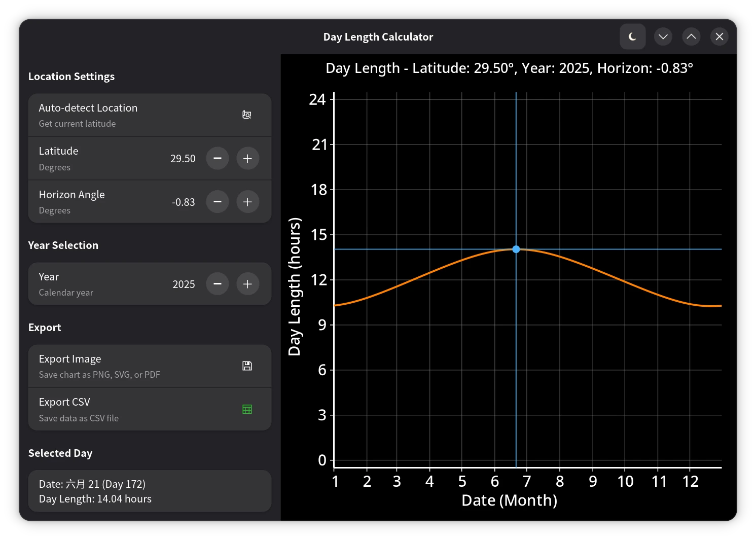Screen dimensions: 756x540
Task: Click the blue selected-day marker on the chart
Action: tap(516, 249)
